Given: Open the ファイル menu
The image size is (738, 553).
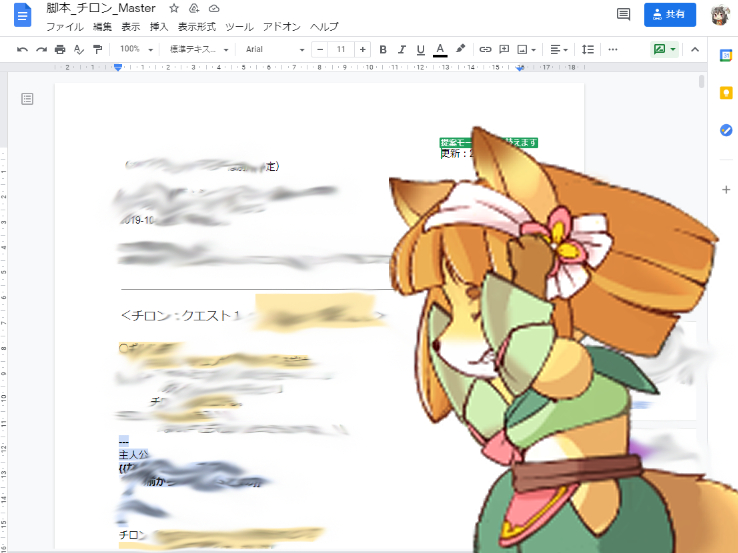Looking at the screenshot, I should pos(65,27).
